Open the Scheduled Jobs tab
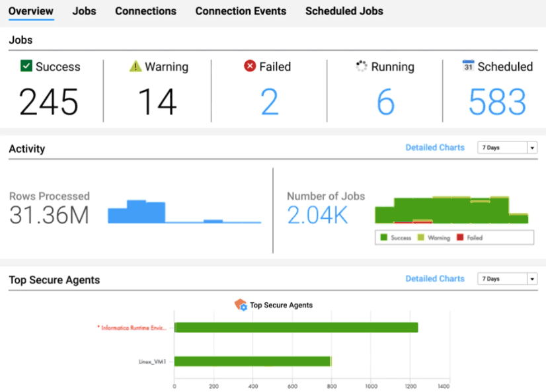This screenshot has height=392, width=546. tap(344, 11)
